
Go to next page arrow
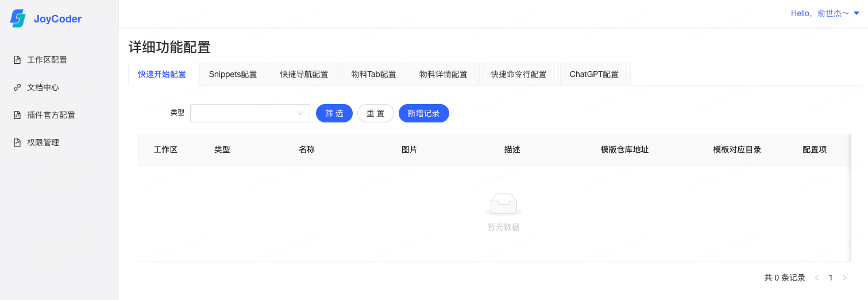point(844,278)
